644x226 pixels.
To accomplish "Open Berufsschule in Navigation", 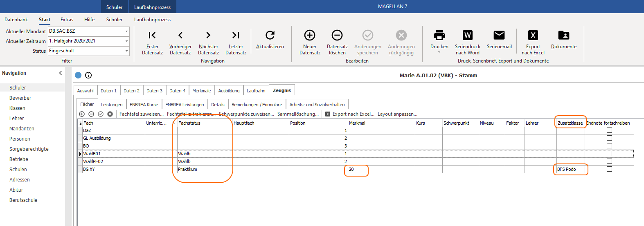I will click(x=23, y=200).
